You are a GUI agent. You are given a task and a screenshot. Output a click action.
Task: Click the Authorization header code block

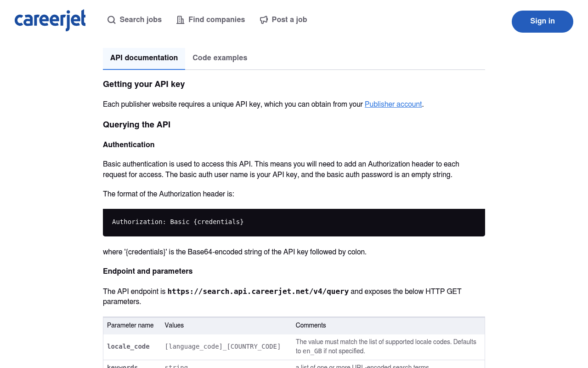(294, 223)
